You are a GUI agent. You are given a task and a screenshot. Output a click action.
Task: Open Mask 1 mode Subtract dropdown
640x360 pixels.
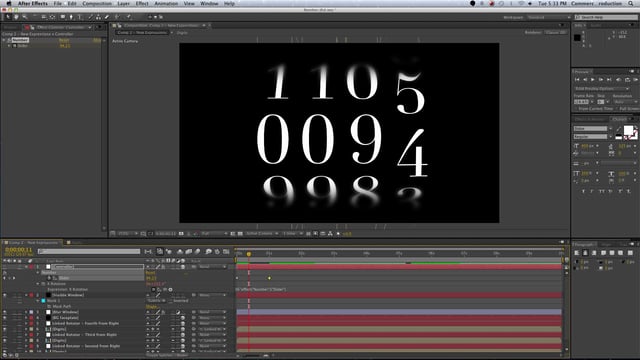pos(157,301)
